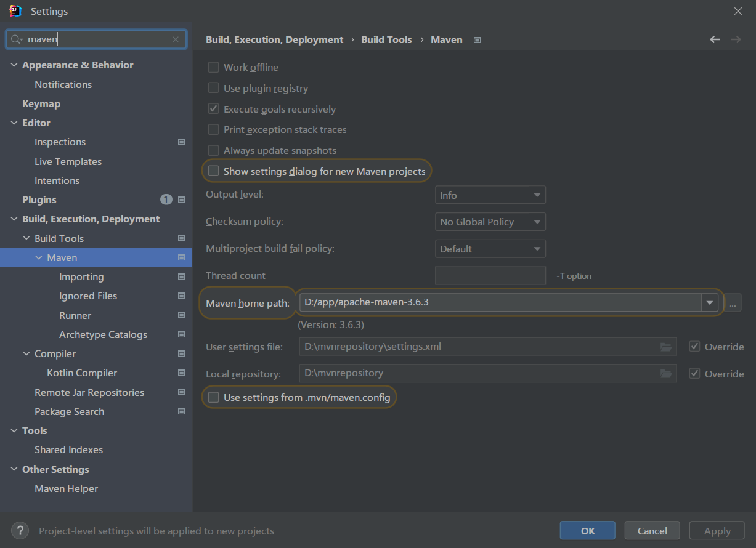
Task: Collapse Appearance & Behavior section
Action: 14,65
